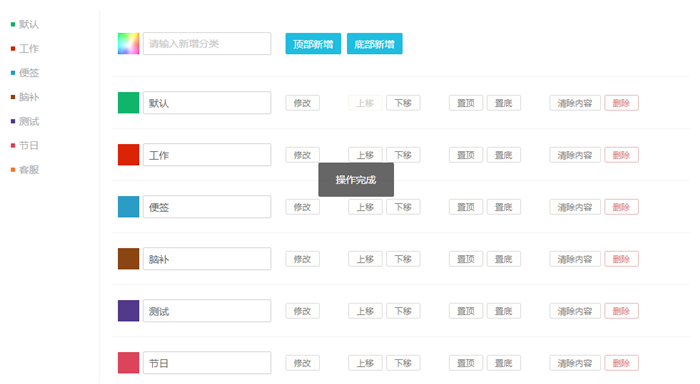Click 置底 in the 默认 row
Image resolution: width=700 pixels, height=384 pixels.
[504, 103]
